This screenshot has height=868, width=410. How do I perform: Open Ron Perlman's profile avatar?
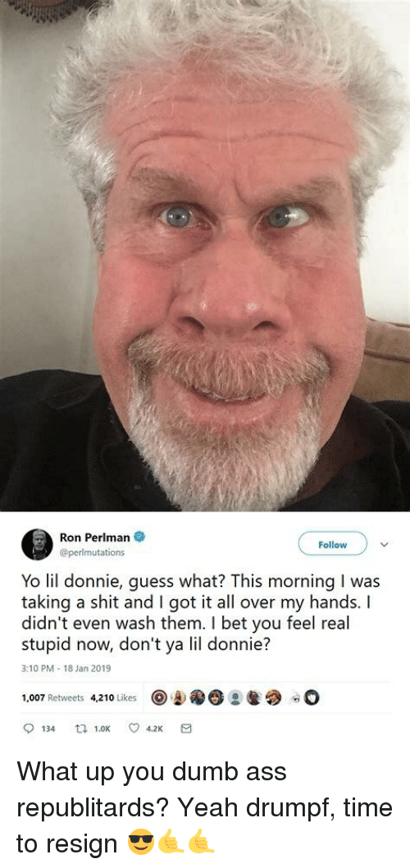[37, 545]
